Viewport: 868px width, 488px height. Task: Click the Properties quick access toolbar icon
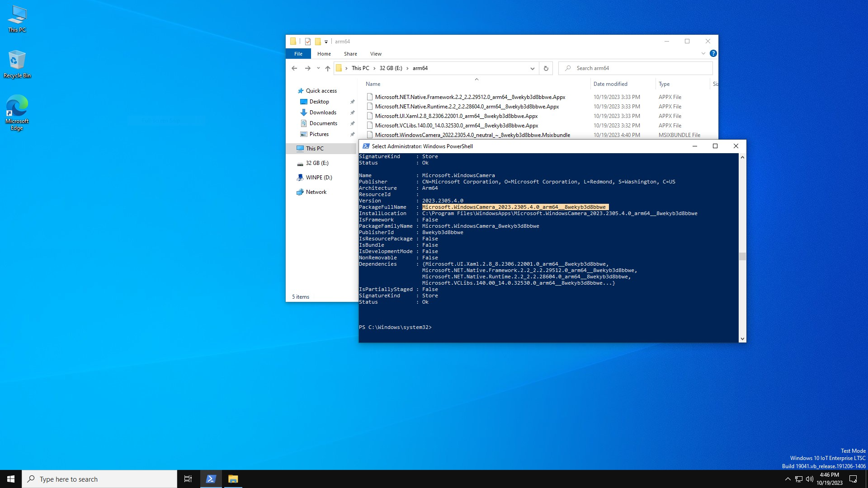(308, 42)
